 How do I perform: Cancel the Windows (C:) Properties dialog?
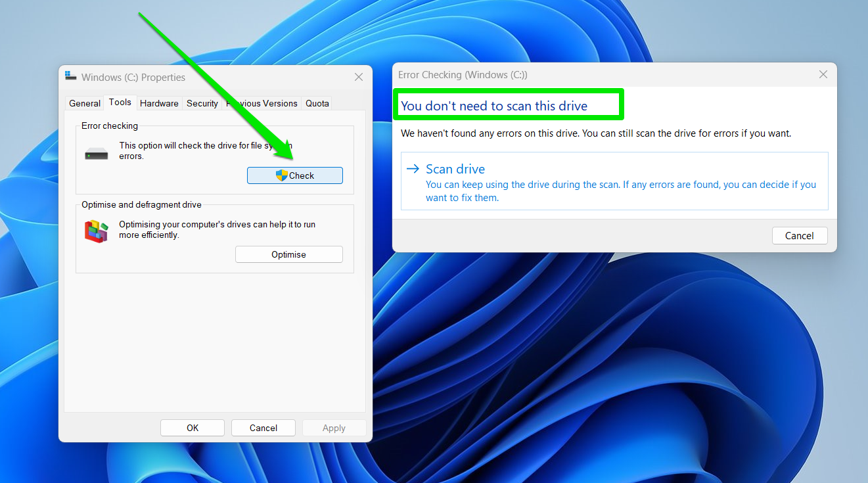(263, 428)
